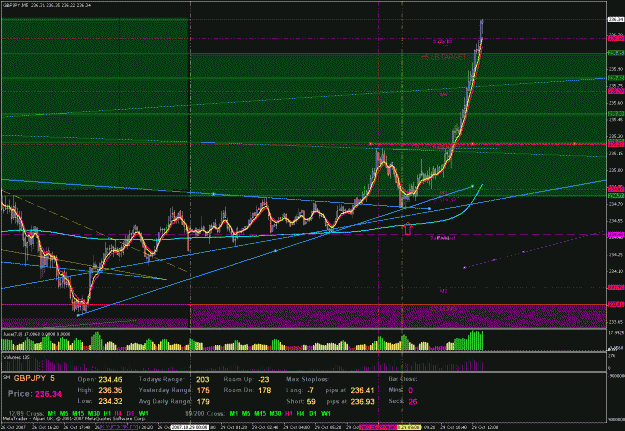The height and width of the screenshot is (431, 625).
Task: Click pink H1 in the 89/200 Cross row
Action: [x=289, y=414]
